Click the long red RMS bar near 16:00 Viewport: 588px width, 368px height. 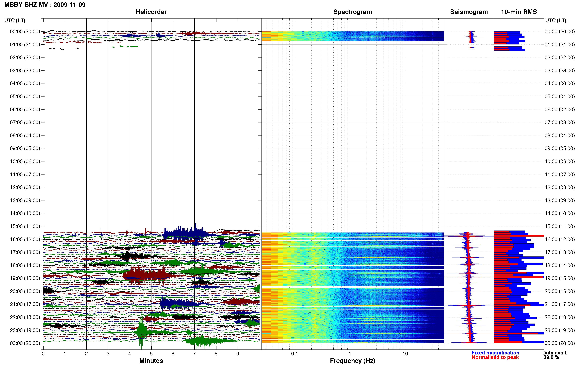point(519,236)
